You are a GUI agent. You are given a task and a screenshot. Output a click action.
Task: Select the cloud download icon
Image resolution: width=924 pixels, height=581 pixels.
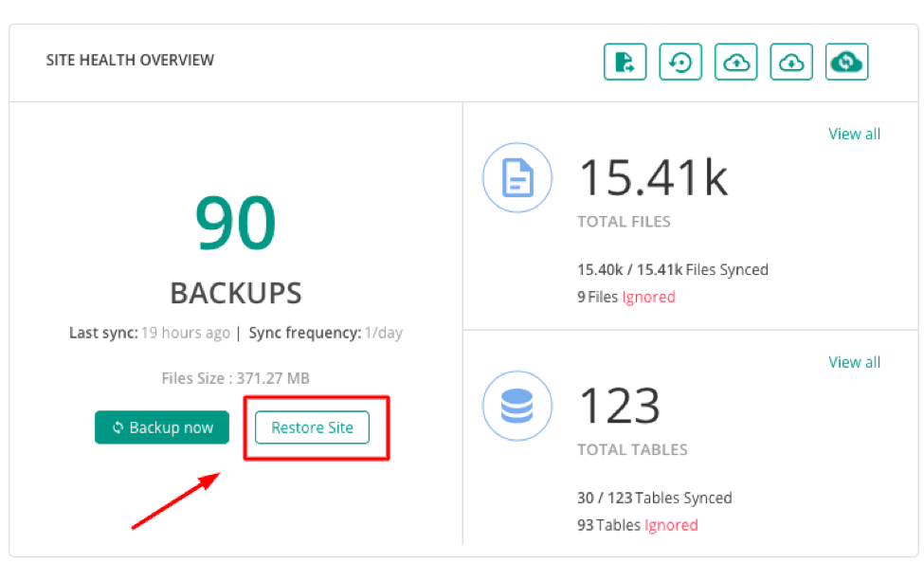pos(790,62)
